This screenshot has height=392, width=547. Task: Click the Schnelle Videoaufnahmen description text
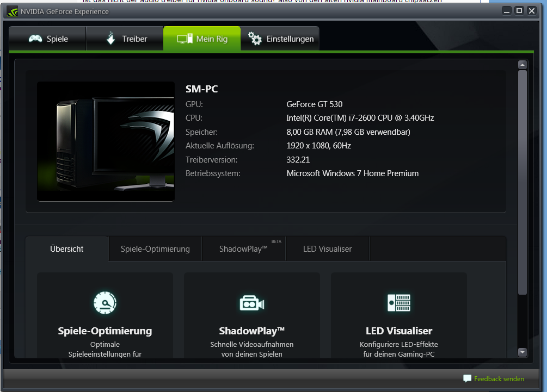(252, 349)
